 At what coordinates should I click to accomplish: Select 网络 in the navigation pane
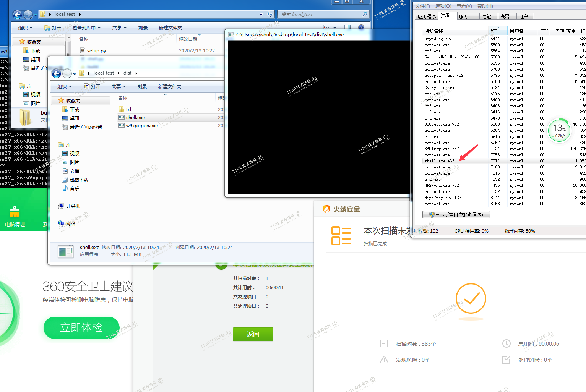click(x=70, y=224)
